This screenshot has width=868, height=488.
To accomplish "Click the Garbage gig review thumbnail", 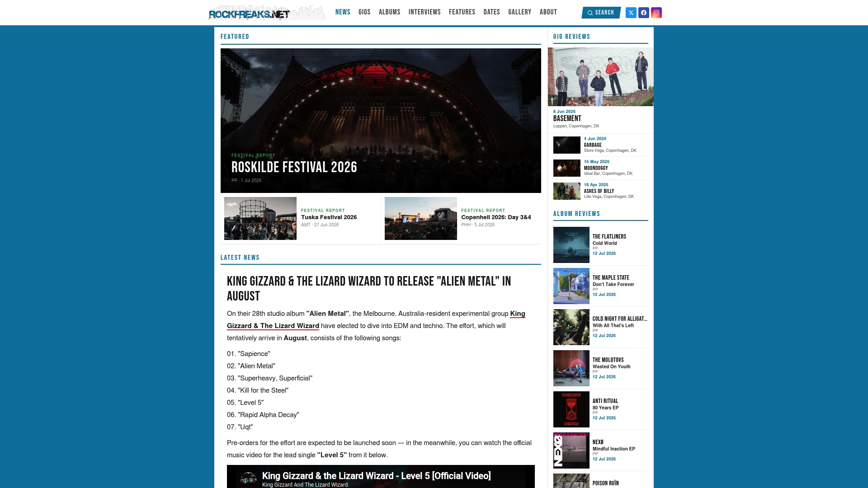I will pos(566,145).
